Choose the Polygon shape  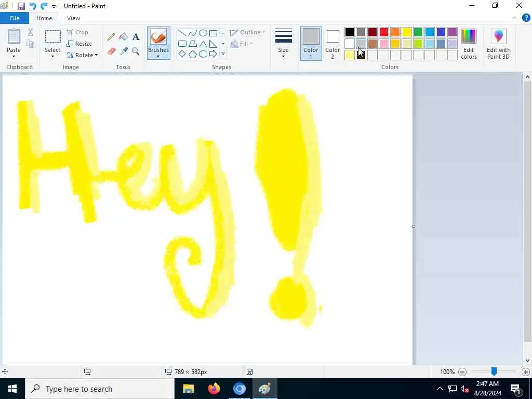click(192, 44)
